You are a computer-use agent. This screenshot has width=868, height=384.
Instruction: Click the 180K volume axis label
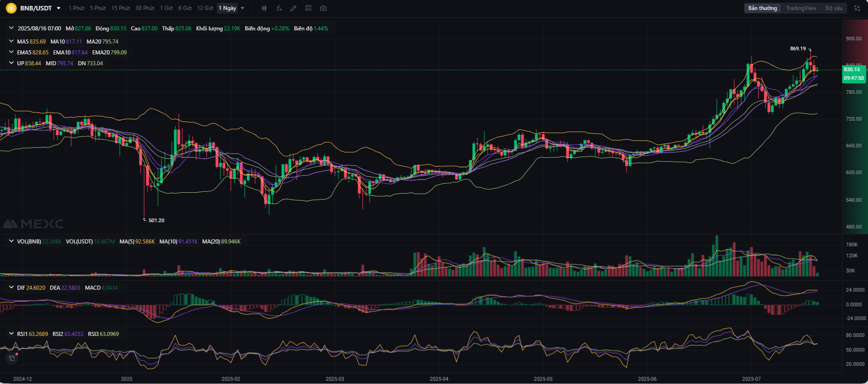point(852,244)
